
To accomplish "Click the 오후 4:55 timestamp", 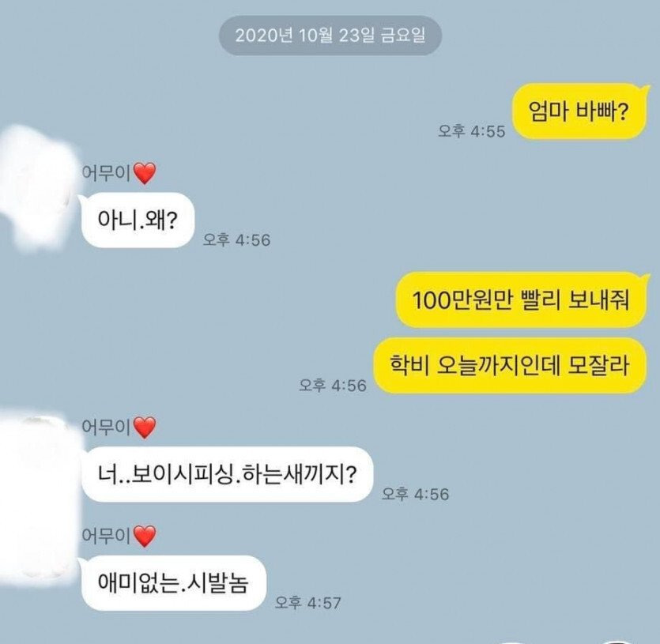I will [x=471, y=131].
